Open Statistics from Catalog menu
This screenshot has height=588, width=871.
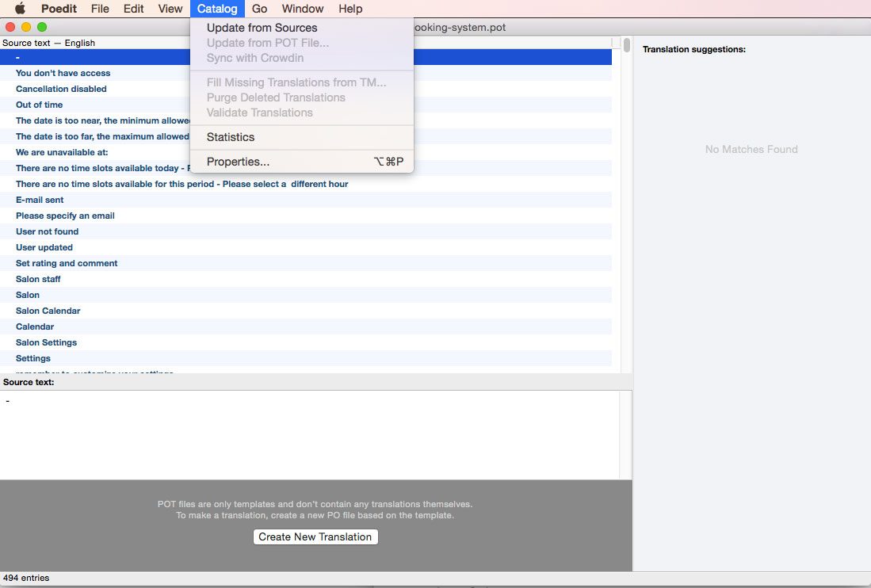coord(231,137)
